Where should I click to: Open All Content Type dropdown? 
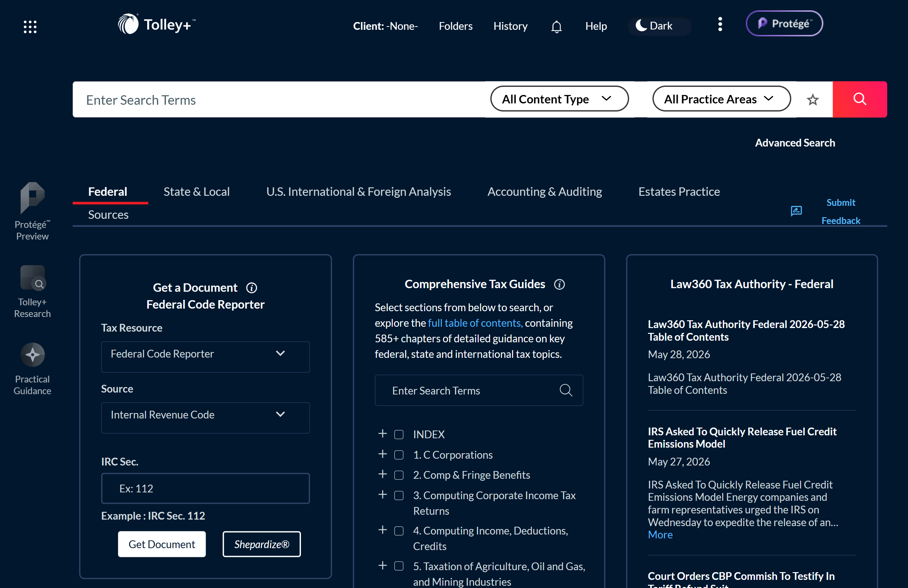click(559, 99)
